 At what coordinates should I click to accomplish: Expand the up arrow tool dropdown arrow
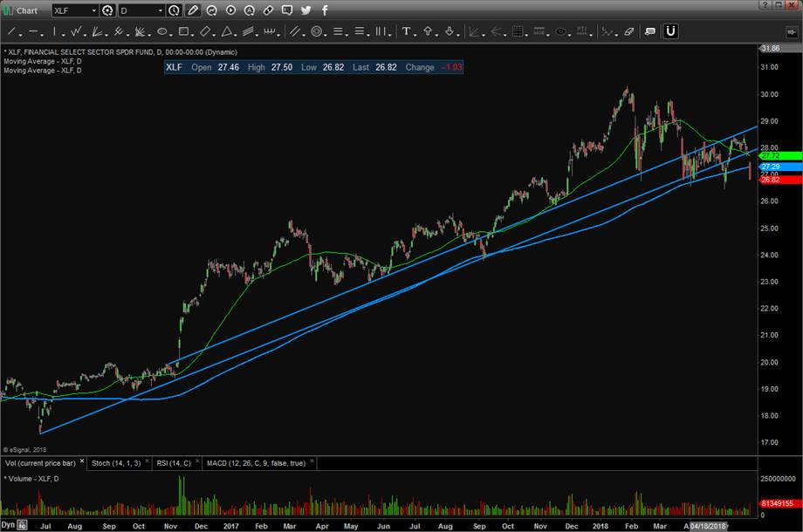point(436,34)
